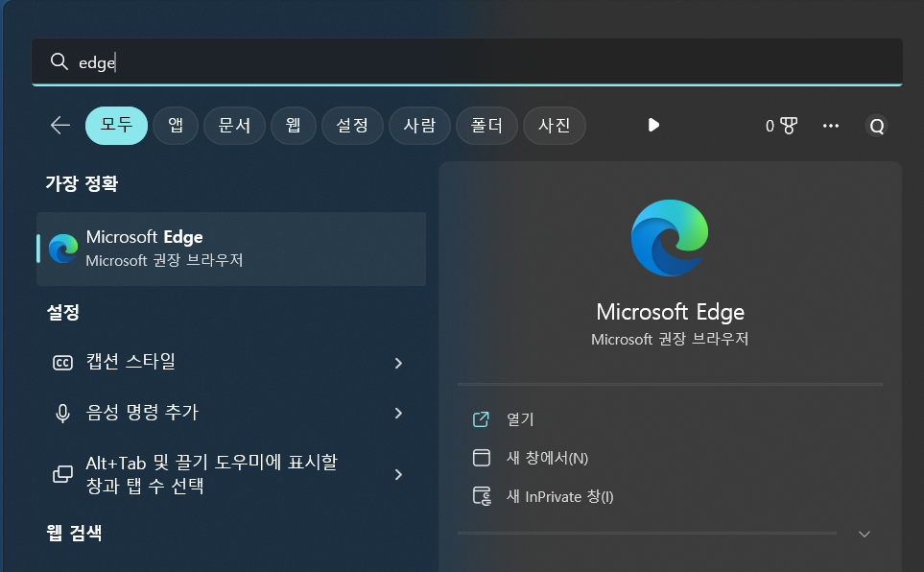Click 열기 to open Edge
Image resolution: width=924 pixels, height=572 pixels.
pos(520,419)
